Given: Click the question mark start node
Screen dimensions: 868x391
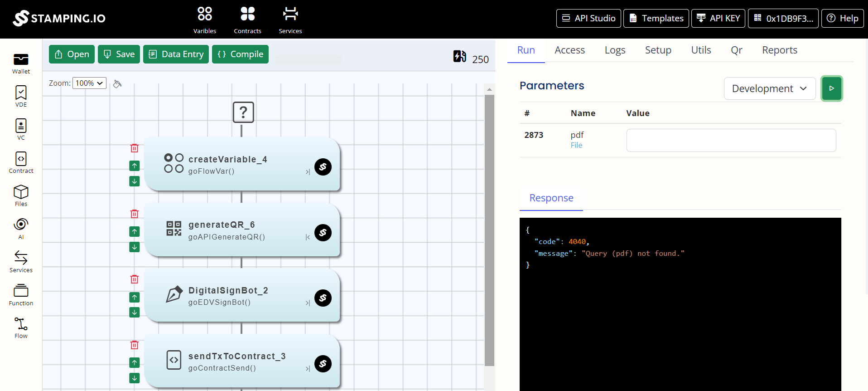Looking at the screenshot, I should (243, 112).
